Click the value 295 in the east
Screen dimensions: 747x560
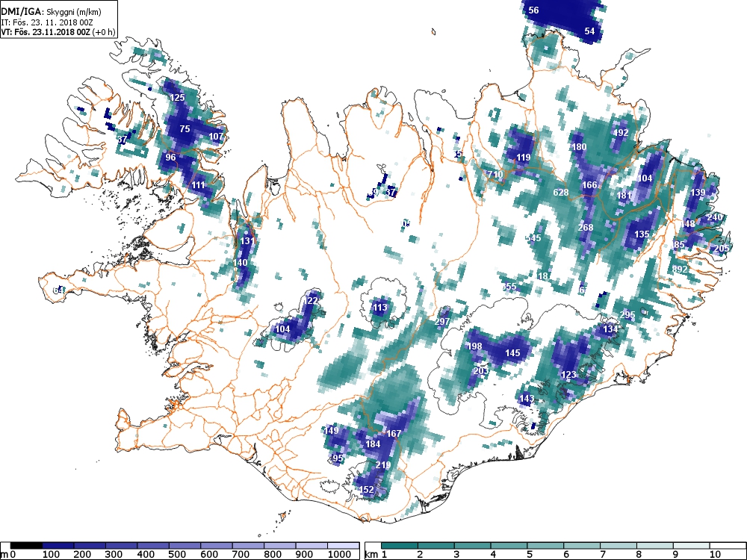pyautogui.click(x=627, y=315)
